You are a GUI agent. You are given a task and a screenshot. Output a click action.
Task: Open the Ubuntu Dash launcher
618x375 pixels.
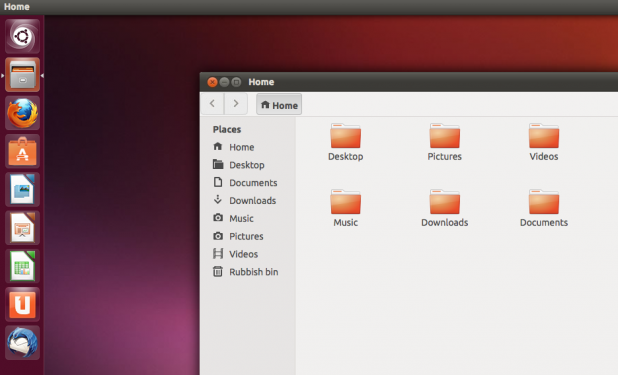[x=22, y=36]
